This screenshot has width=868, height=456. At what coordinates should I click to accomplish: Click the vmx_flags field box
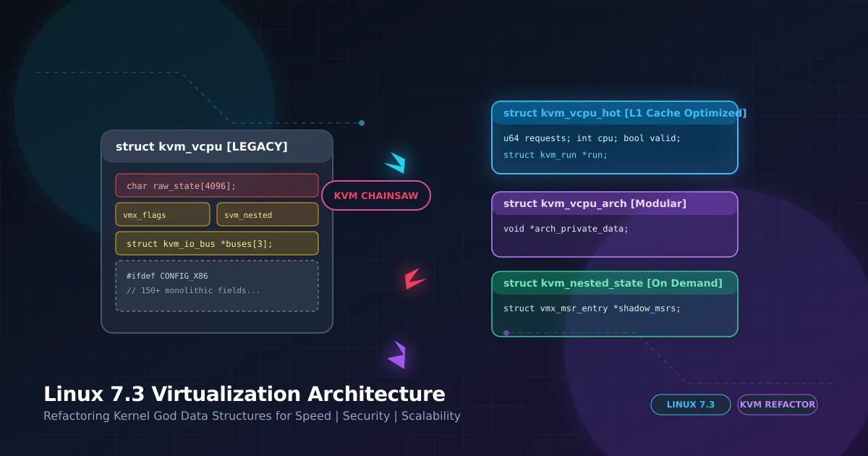163,214
